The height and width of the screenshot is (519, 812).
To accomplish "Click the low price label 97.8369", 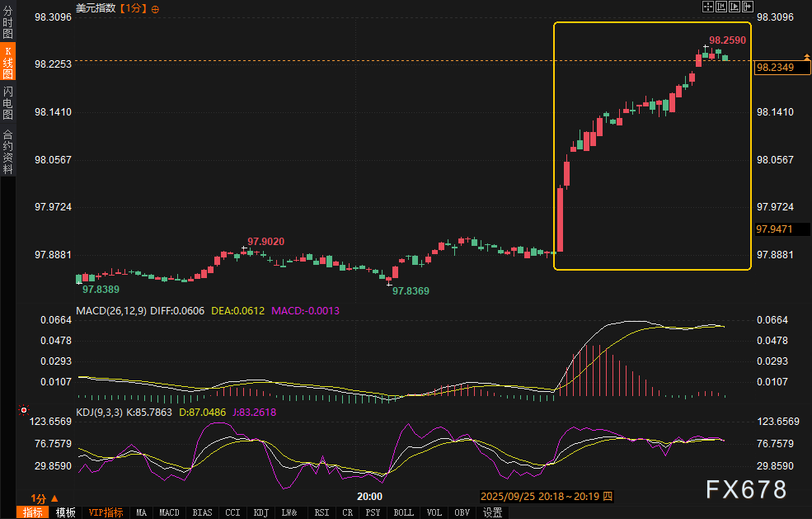I will pos(411,291).
